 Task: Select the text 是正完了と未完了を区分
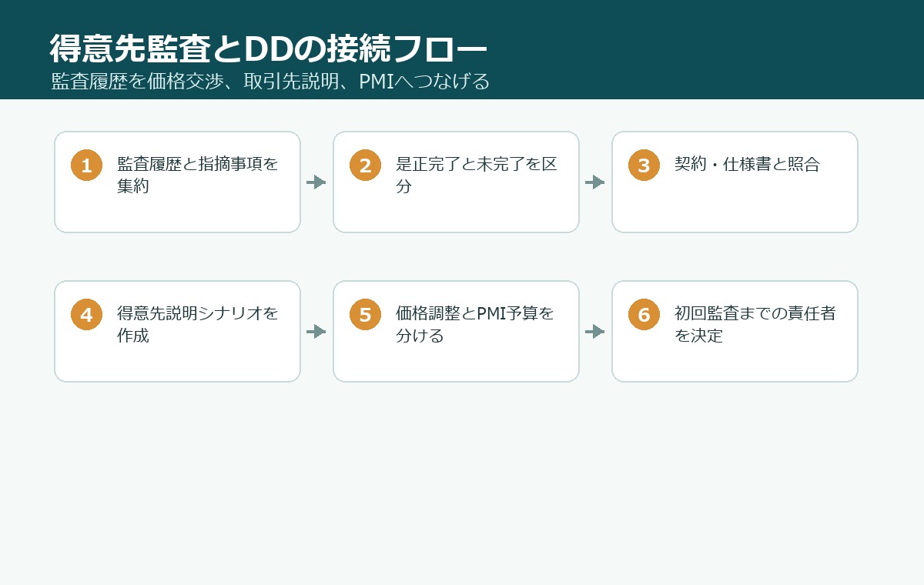pyautogui.click(x=477, y=175)
